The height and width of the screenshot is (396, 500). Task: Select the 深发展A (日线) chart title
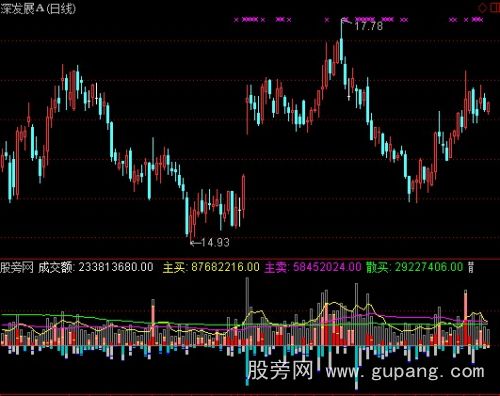[38, 9]
